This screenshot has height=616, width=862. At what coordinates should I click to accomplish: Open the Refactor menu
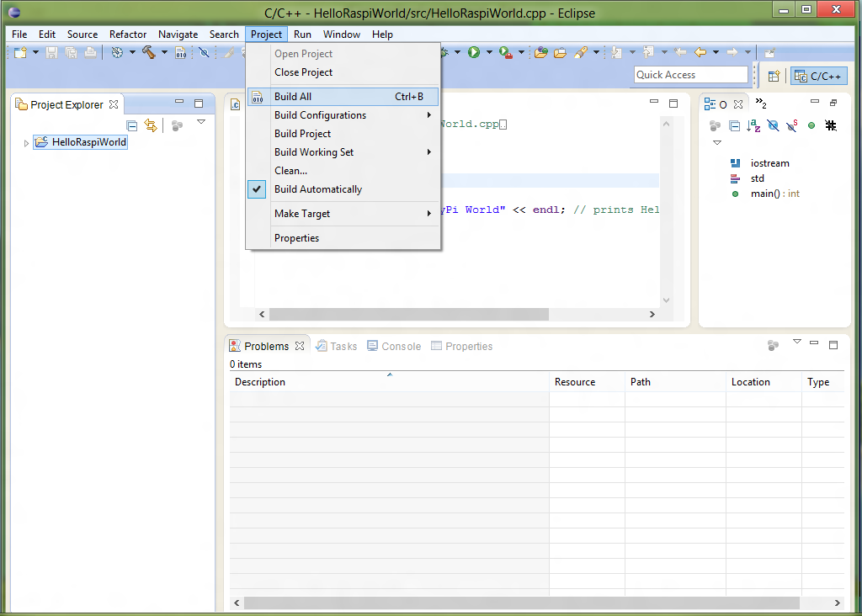[x=128, y=34]
